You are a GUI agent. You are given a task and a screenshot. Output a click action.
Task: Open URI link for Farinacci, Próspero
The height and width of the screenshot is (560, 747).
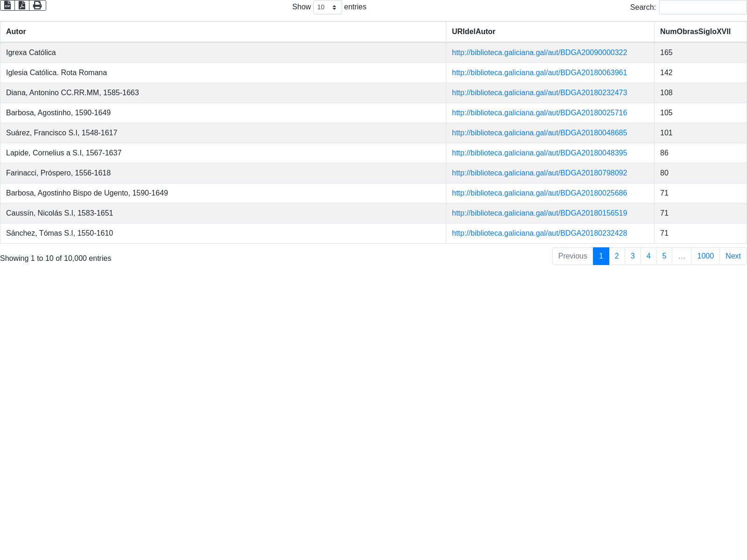pos(539,173)
